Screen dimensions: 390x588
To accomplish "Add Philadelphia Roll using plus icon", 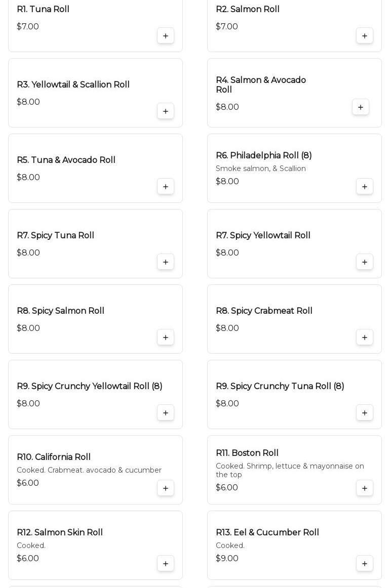I will (x=365, y=187).
